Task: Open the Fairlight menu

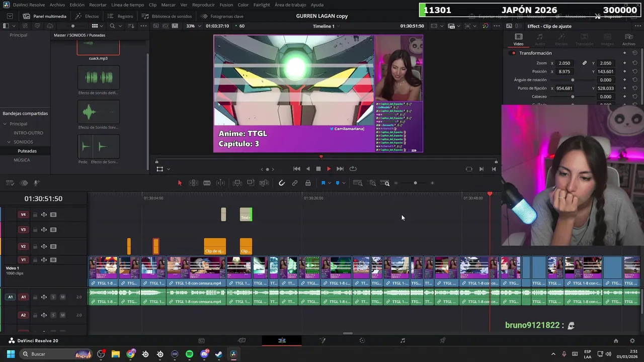Action: pos(262,5)
